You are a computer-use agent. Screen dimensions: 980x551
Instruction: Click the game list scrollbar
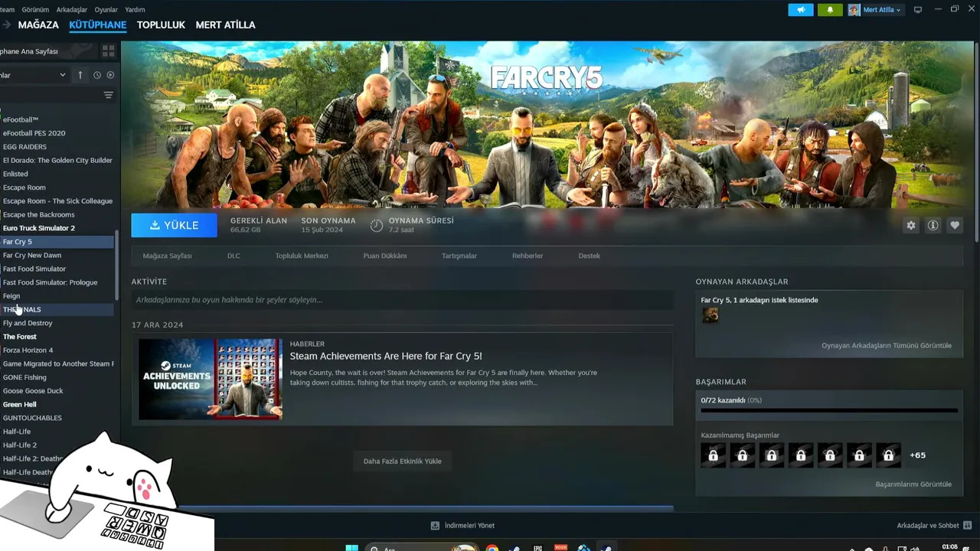pos(116,265)
